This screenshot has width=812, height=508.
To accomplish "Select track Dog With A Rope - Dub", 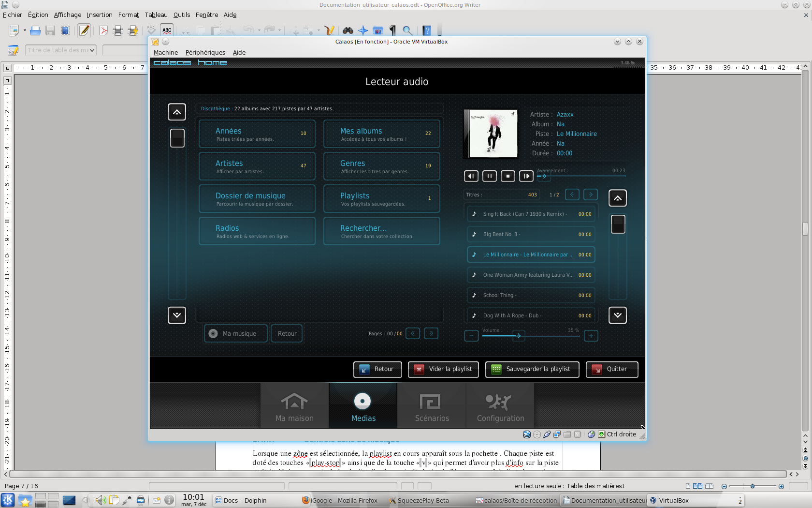I will point(531,315).
